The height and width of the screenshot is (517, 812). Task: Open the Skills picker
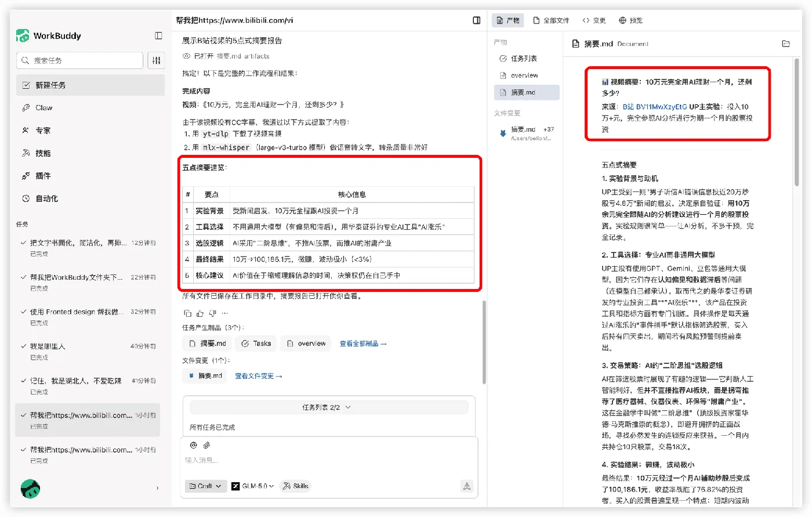tap(295, 486)
